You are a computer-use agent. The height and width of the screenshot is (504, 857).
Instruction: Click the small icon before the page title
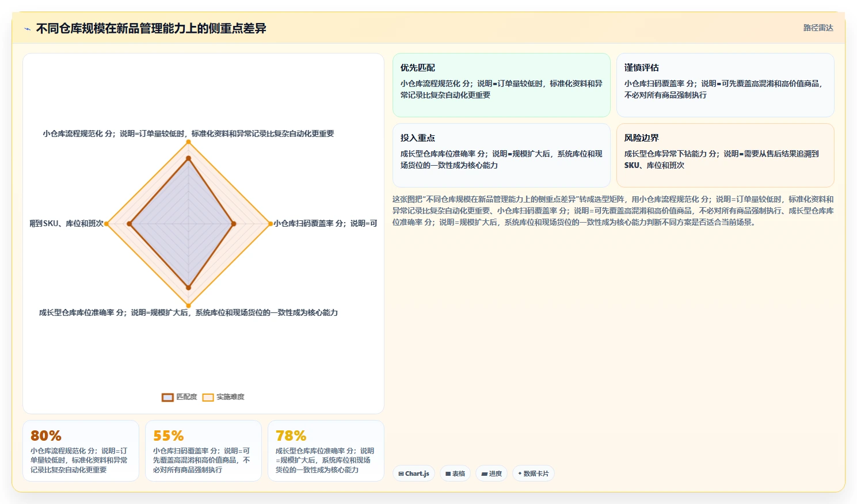27,29
